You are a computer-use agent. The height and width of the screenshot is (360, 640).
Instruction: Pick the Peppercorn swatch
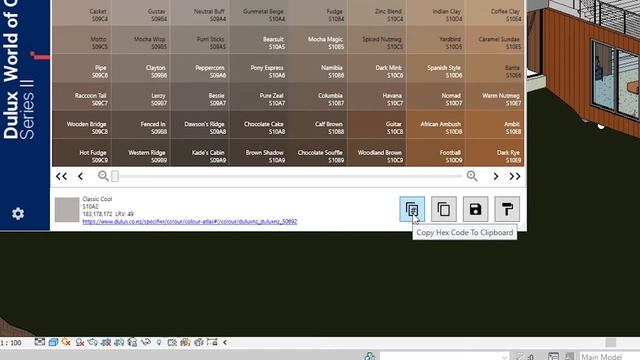click(x=200, y=68)
